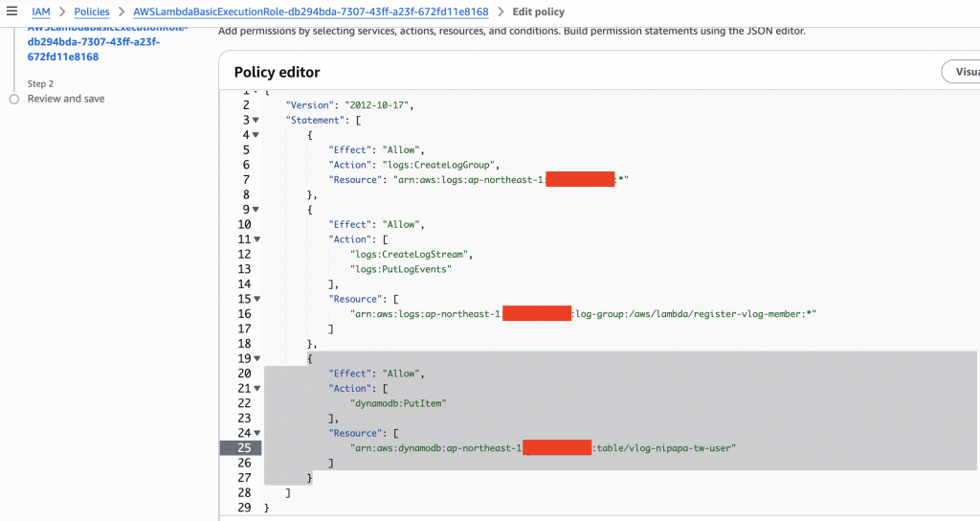The image size is (980, 521).
Task: Fold the Resource array at line 24
Action: tap(256, 434)
